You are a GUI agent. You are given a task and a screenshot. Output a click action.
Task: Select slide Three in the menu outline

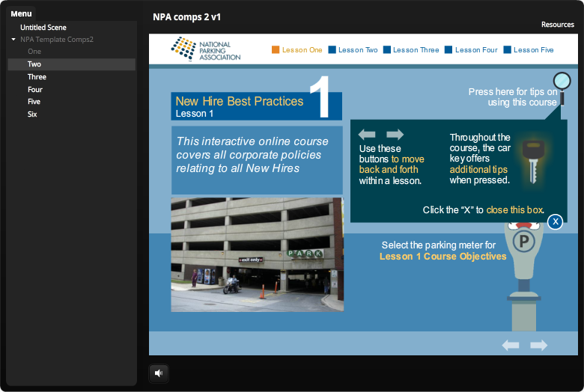click(x=37, y=77)
